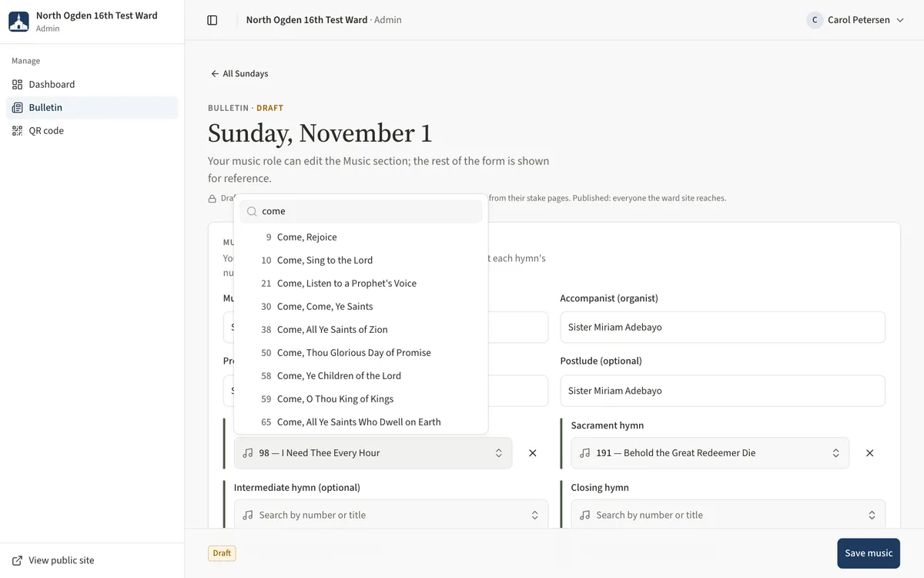The width and height of the screenshot is (924, 578).
Task: Select hymn 38 Come, All Ye Saints of Zion
Action: pos(361,329)
